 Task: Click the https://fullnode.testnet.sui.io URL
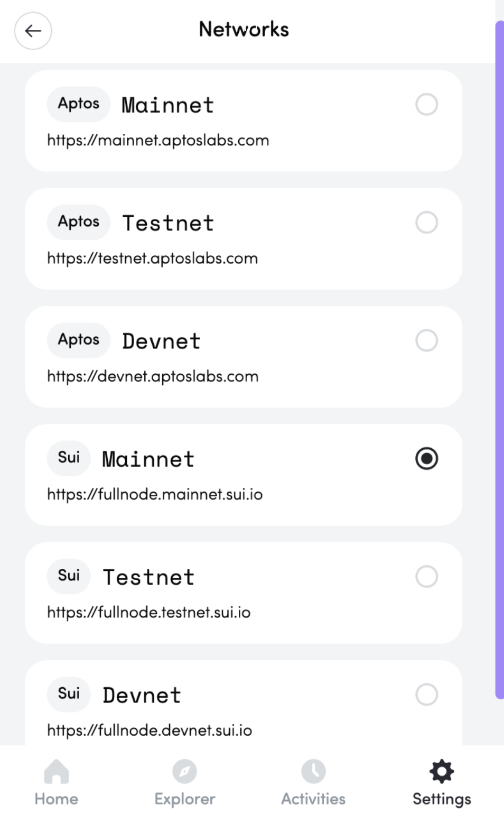pyautogui.click(x=148, y=613)
